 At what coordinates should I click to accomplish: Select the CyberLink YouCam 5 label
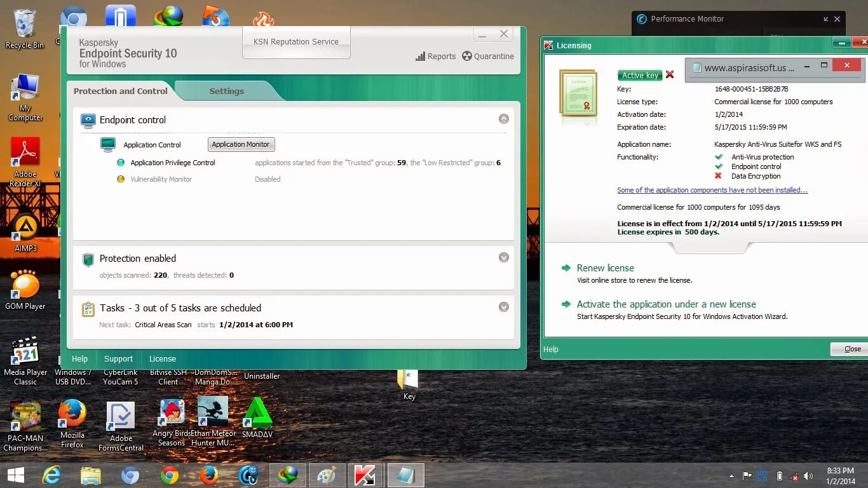pyautogui.click(x=121, y=377)
